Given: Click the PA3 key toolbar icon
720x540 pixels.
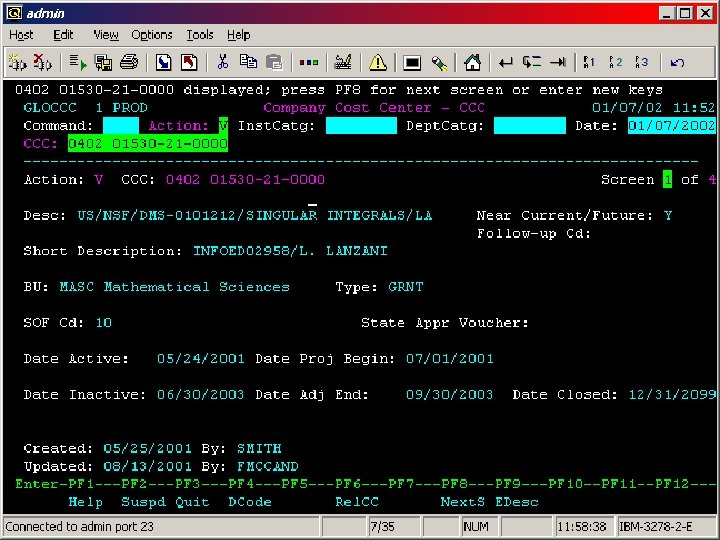Looking at the screenshot, I should (x=641, y=62).
